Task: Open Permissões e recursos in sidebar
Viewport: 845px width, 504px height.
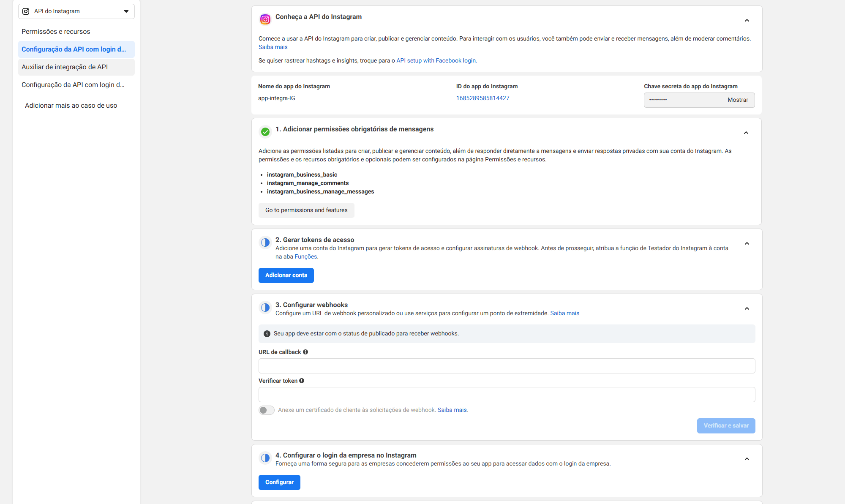Action: pos(76,32)
